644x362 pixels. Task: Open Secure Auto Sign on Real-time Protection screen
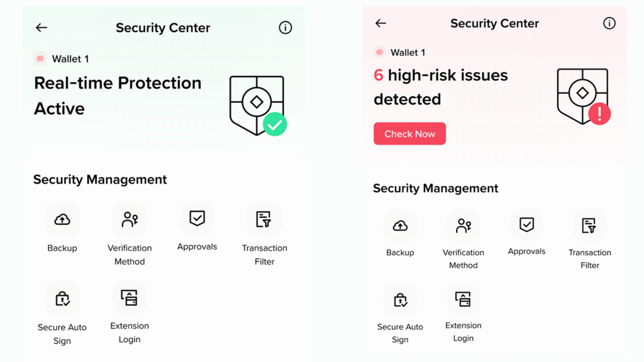62,299
